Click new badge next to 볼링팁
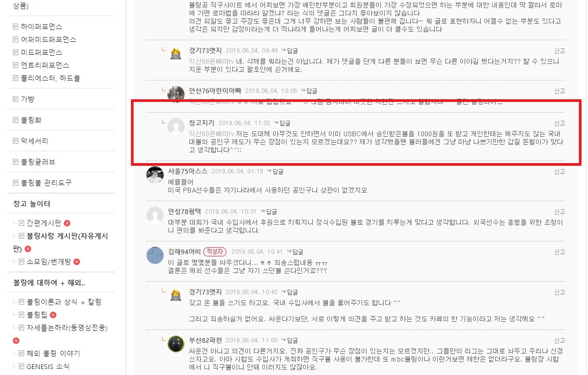Viewport: 588px width, 375px height. click(53, 315)
